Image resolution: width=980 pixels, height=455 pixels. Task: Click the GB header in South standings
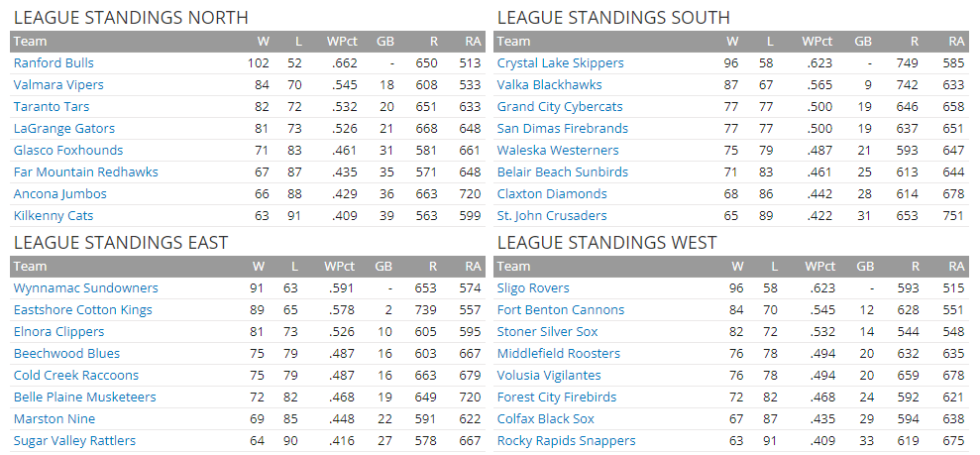(863, 42)
